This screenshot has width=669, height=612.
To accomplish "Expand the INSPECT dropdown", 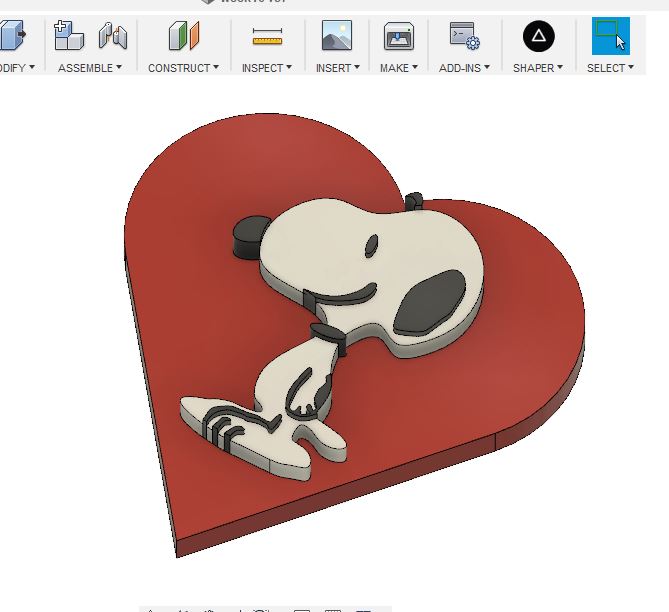I will pyautogui.click(x=267, y=68).
